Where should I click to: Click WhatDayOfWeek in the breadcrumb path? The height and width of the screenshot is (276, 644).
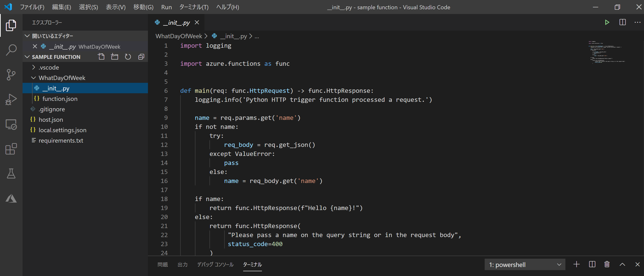tap(179, 36)
